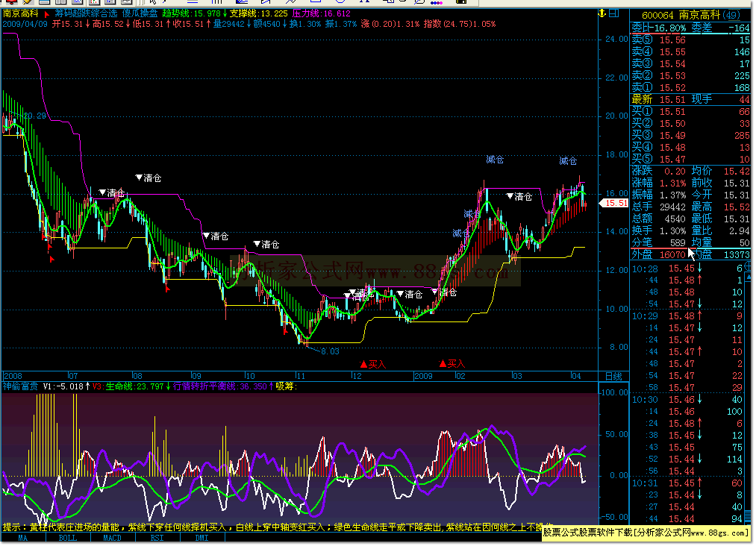This screenshot has width=756, height=546.
Task: Click the 生命线:23.797 readout
Action: tap(134, 386)
